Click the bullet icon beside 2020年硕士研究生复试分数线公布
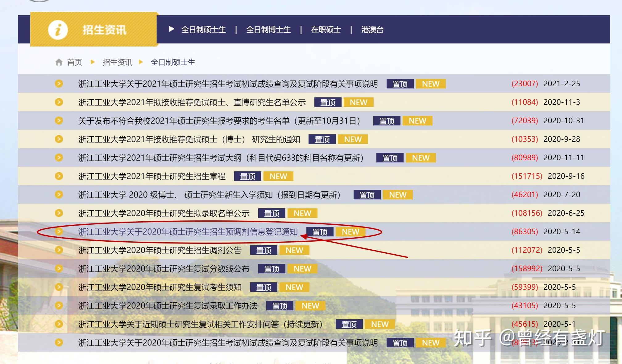 59,268
